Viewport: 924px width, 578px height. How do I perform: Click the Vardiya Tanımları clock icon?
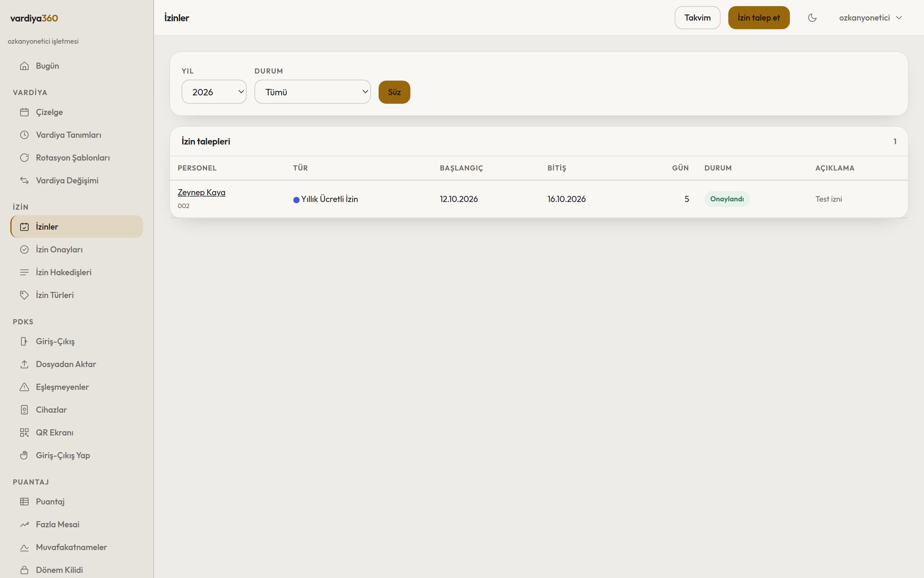pos(24,135)
